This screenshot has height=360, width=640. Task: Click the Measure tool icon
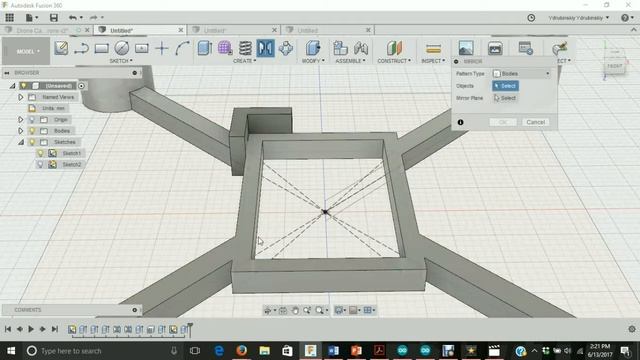433,49
